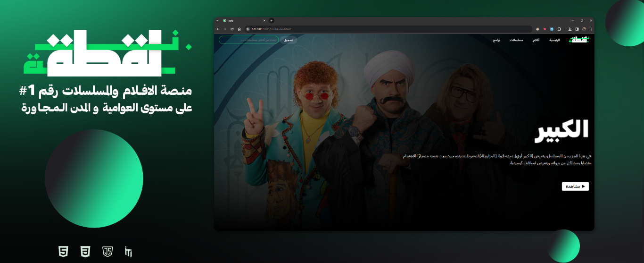Open the browser downloads icon
Image resolution: width=644 pixels, height=263 pixels.
tap(570, 29)
